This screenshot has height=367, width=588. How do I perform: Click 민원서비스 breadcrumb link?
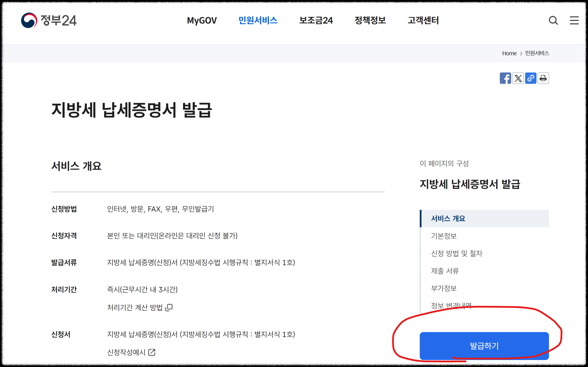click(x=537, y=53)
